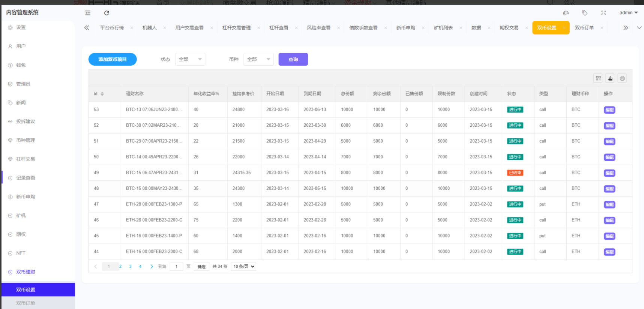Open the theme palette icon

(x=566, y=13)
